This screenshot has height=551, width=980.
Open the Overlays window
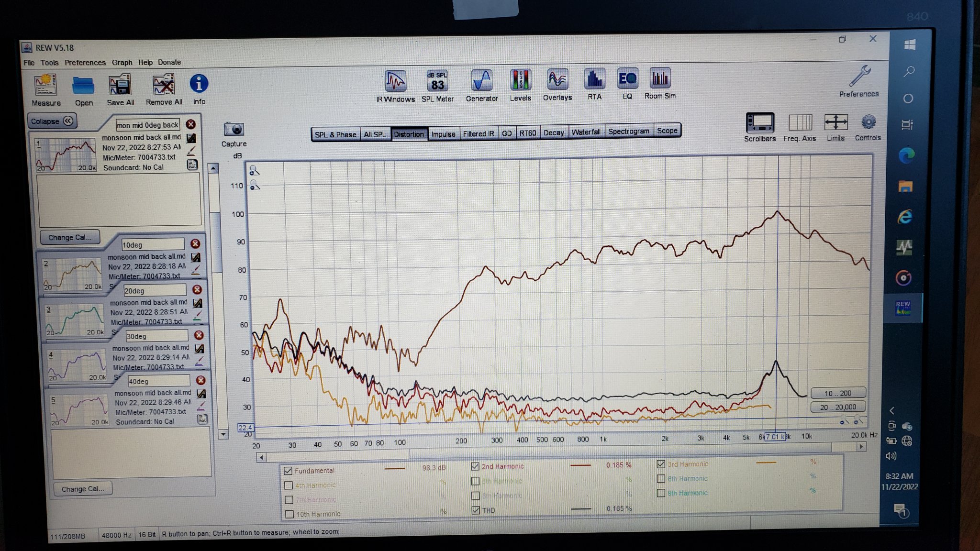(x=557, y=85)
